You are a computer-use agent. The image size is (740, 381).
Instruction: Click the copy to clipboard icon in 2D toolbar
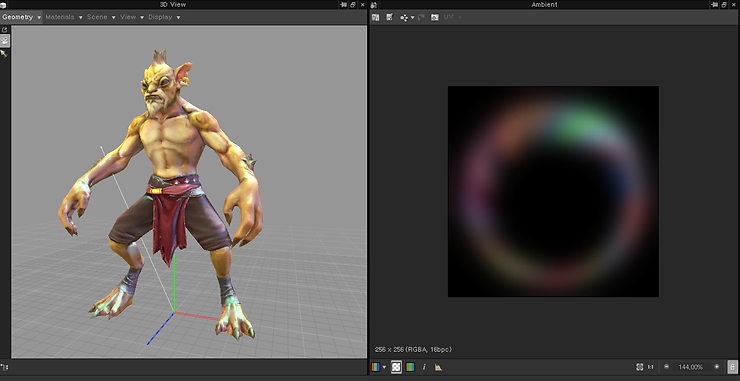point(390,17)
